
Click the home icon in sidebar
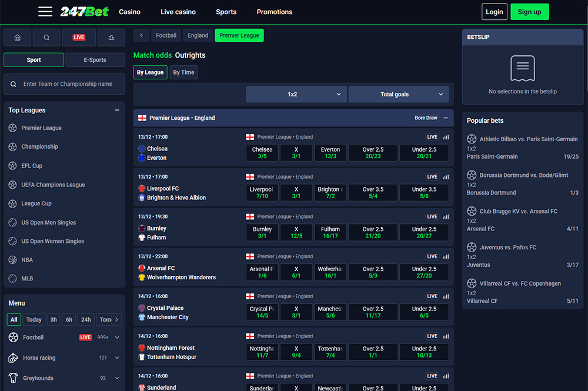(17, 37)
